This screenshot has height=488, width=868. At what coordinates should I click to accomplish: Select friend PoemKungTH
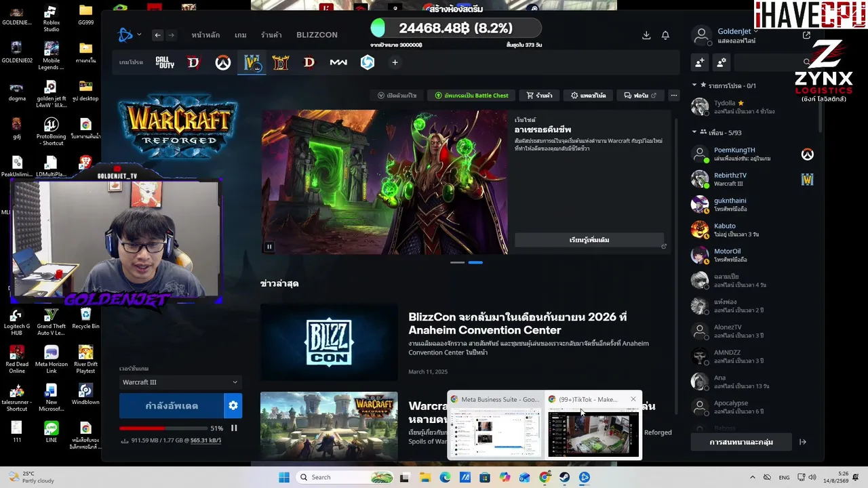(751, 154)
